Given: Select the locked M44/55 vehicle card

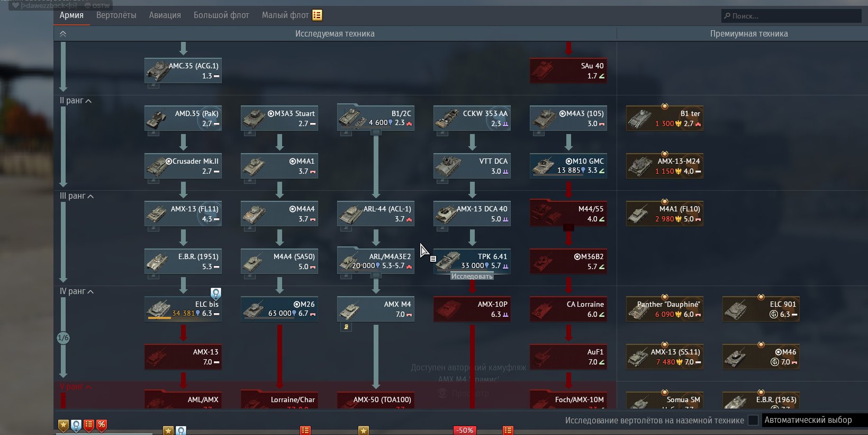Looking at the screenshot, I should [x=568, y=214].
